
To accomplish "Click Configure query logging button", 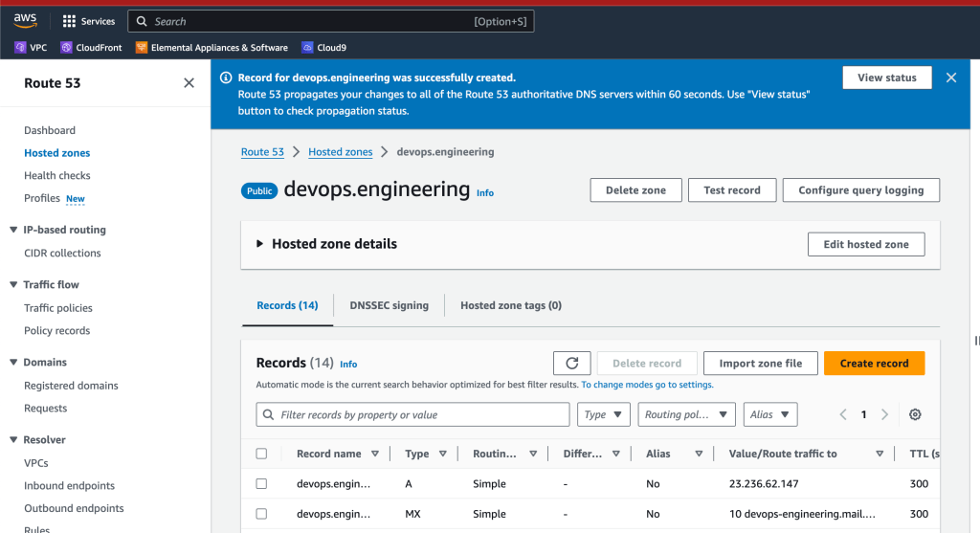I will click(860, 190).
